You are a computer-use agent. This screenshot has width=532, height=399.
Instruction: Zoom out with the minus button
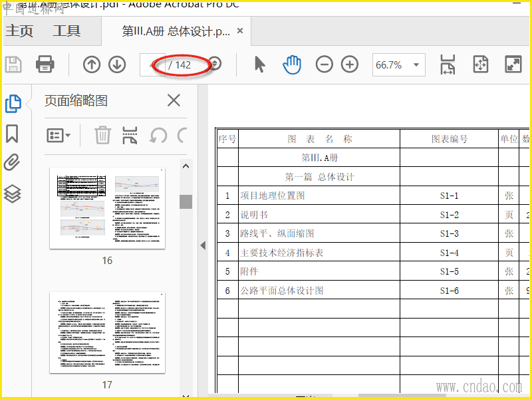[x=324, y=65]
